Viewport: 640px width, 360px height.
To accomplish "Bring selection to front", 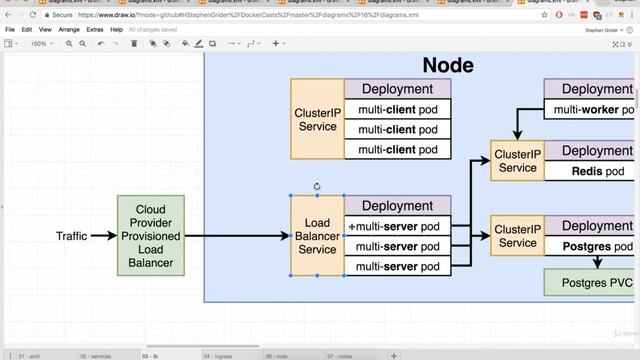I will click(x=153, y=43).
